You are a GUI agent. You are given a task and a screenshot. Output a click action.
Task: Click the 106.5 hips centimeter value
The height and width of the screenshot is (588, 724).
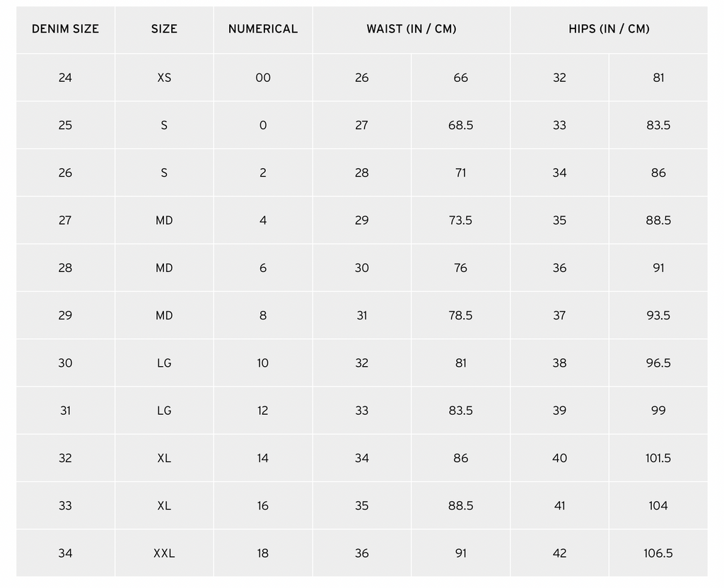(x=658, y=553)
